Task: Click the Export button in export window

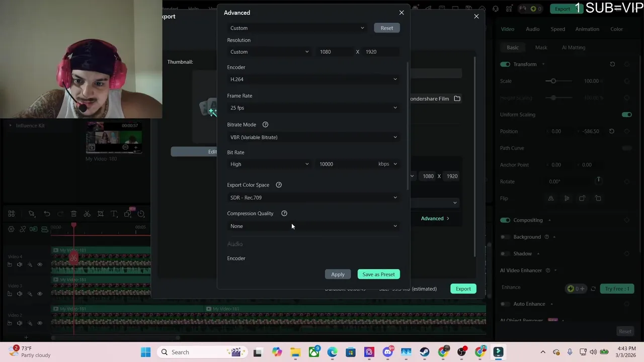Action: 463,289
